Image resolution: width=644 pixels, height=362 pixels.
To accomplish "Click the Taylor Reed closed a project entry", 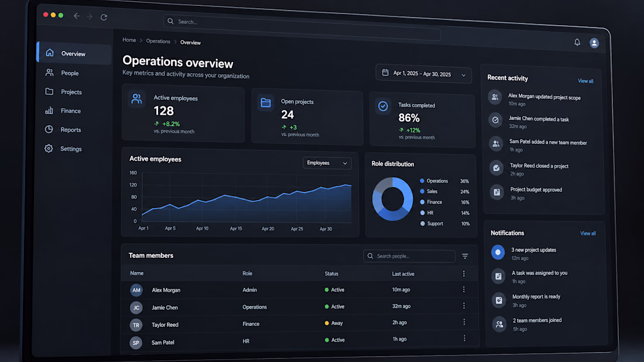I will point(530,169).
